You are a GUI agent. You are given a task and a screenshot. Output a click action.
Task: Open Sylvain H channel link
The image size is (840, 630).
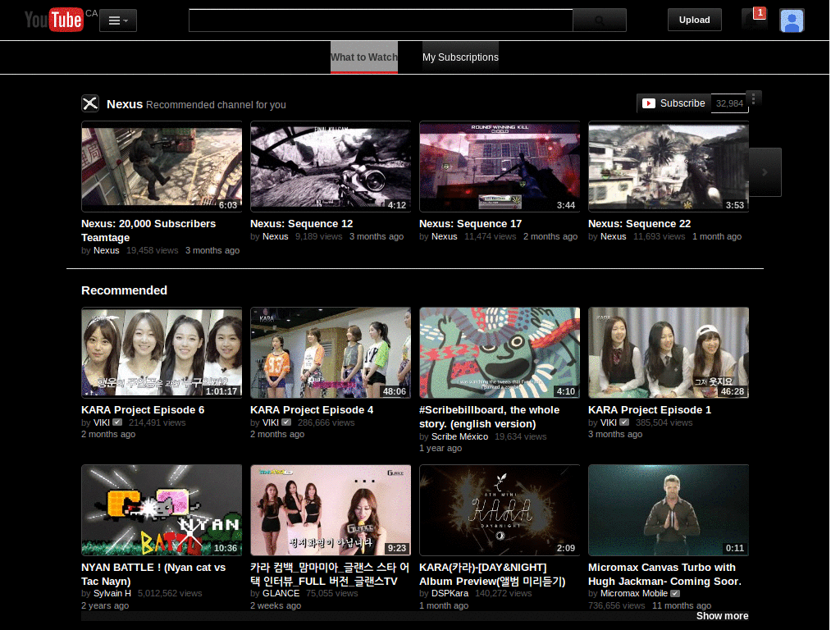point(112,593)
